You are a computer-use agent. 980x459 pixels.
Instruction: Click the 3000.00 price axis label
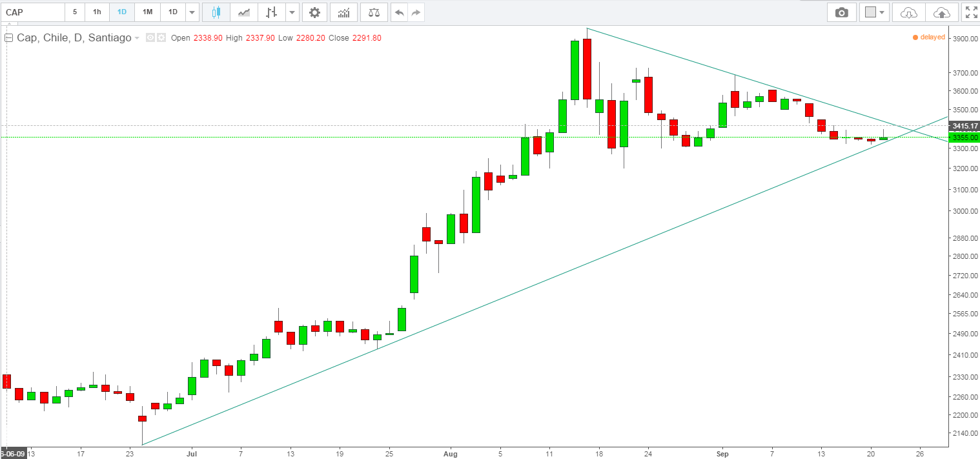(x=965, y=211)
